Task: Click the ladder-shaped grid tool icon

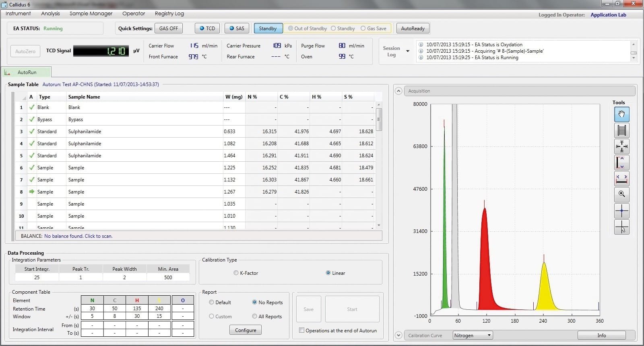Action: [x=621, y=130]
